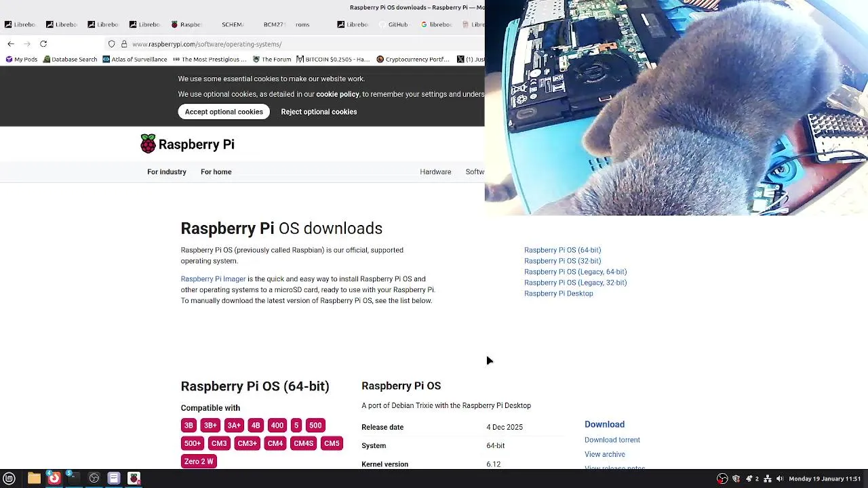Viewport: 868px width, 488px height.
Task: Open the Linux Mint start menu
Action: point(9,479)
